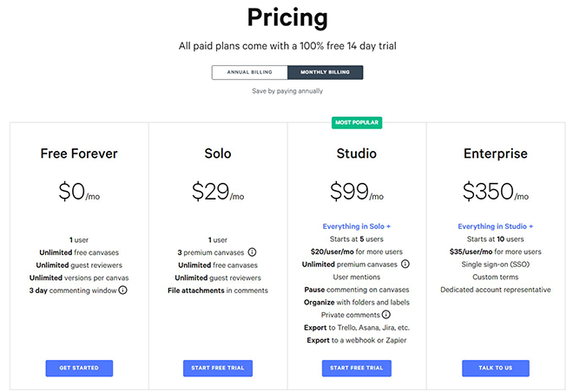Open the info icon beside 3 day commenting window
The image size is (573, 392).
click(x=123, y=291)
